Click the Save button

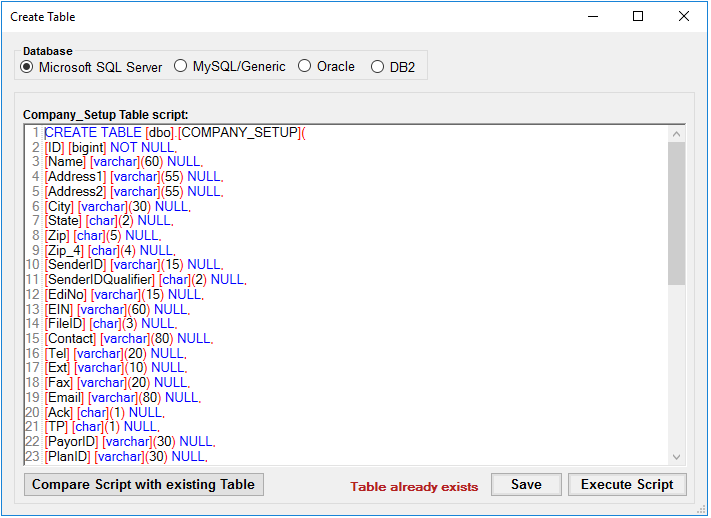(x=526, y=485)
